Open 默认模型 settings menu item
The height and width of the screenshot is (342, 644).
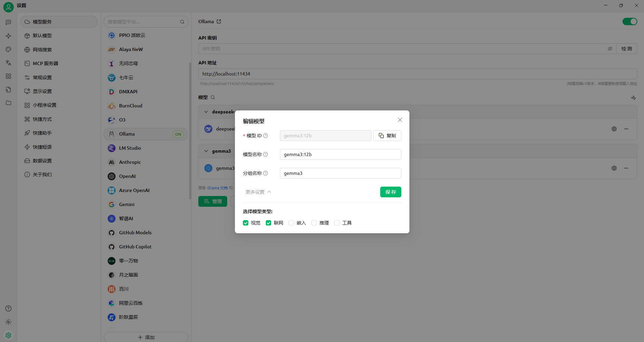pos(42,36)
